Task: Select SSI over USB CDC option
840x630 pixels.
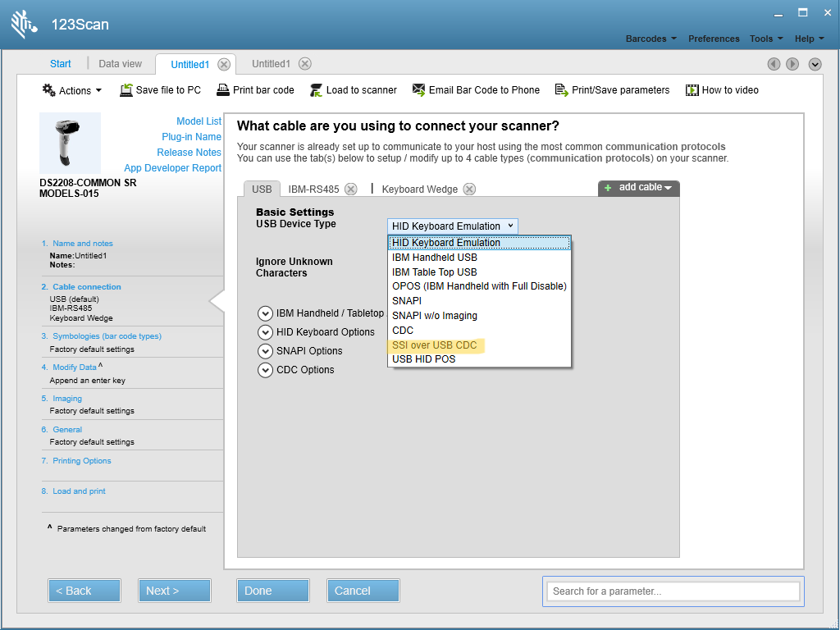Action: click(435, 345)
